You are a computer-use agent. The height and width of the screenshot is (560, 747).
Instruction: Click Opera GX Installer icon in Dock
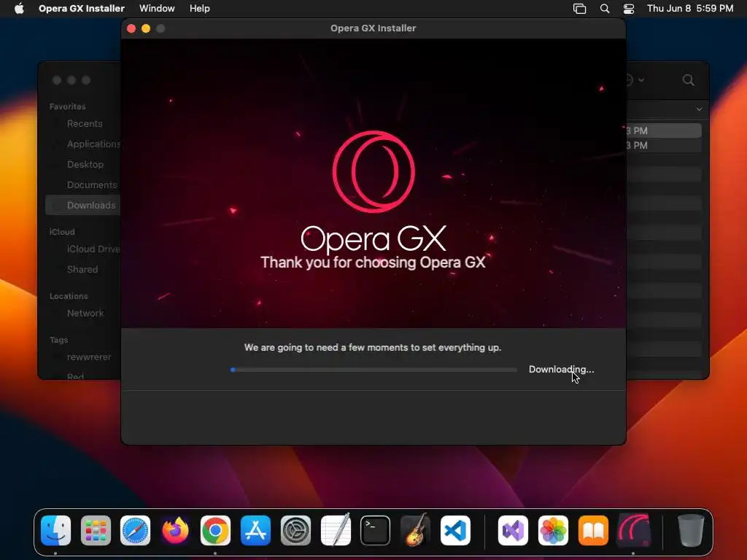[x=634, y=531]
